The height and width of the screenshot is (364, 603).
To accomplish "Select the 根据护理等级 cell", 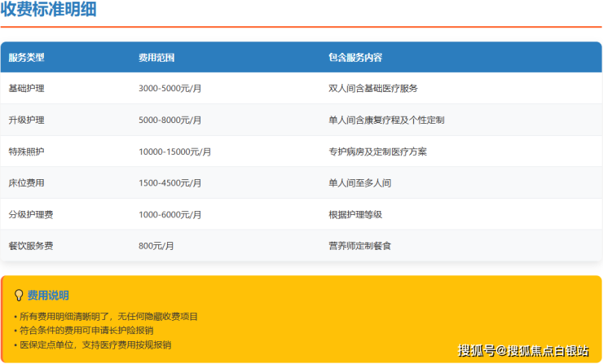I will tap(355, 214).
